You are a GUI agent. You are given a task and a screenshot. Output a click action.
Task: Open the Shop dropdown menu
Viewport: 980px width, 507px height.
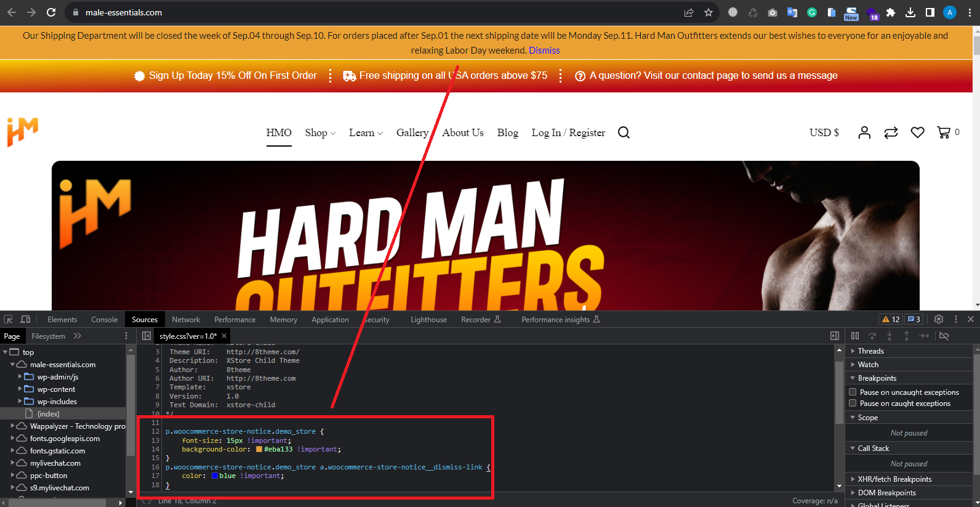(x=320, y=132)
